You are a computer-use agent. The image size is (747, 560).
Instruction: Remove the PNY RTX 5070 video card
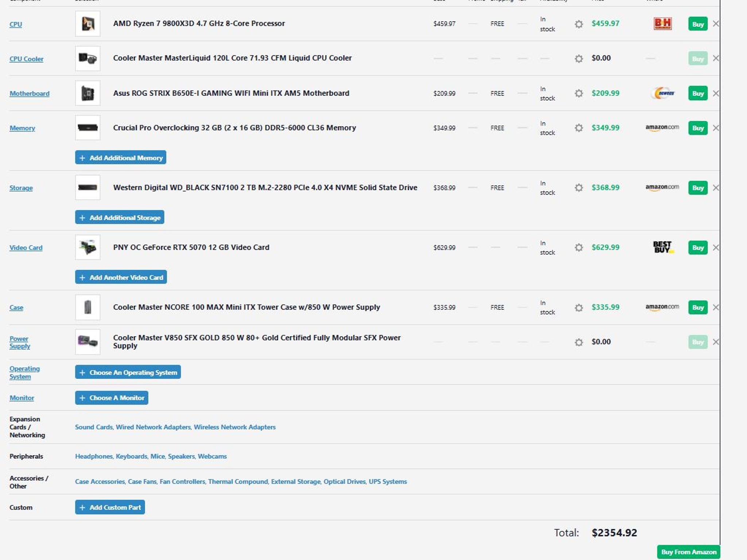716,248
